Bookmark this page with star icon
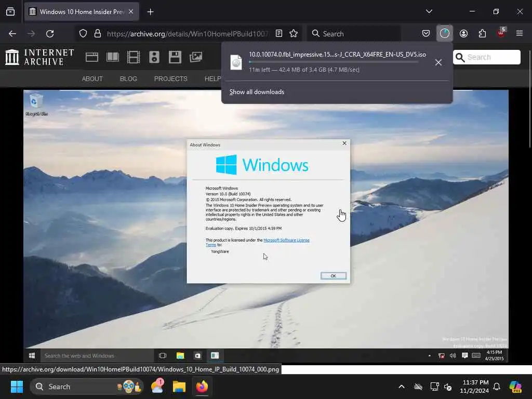The height and width of the screenshot is (399, 532). pyautogui.click(x=294, y=33)
